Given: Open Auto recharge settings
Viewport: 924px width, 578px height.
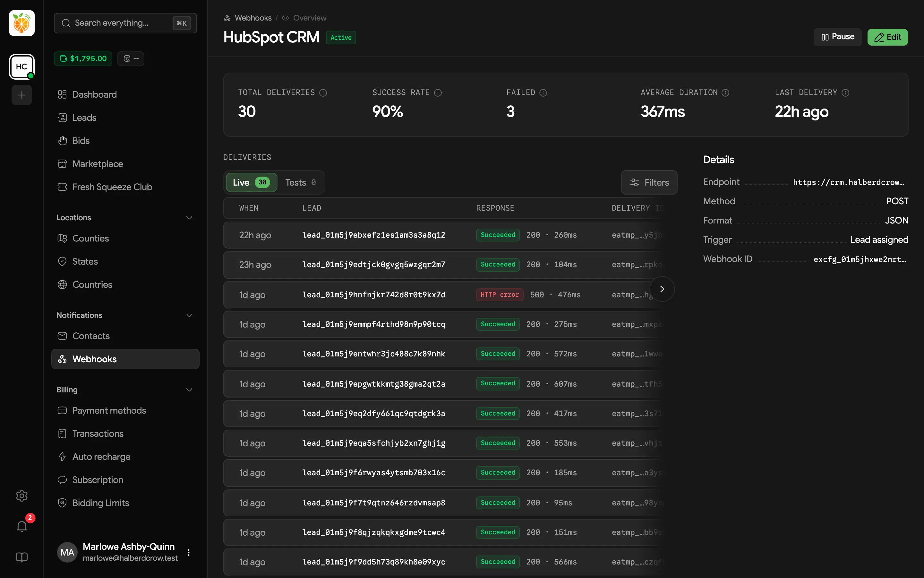Looking at the screenshot, I should click(x=125, y=456).
